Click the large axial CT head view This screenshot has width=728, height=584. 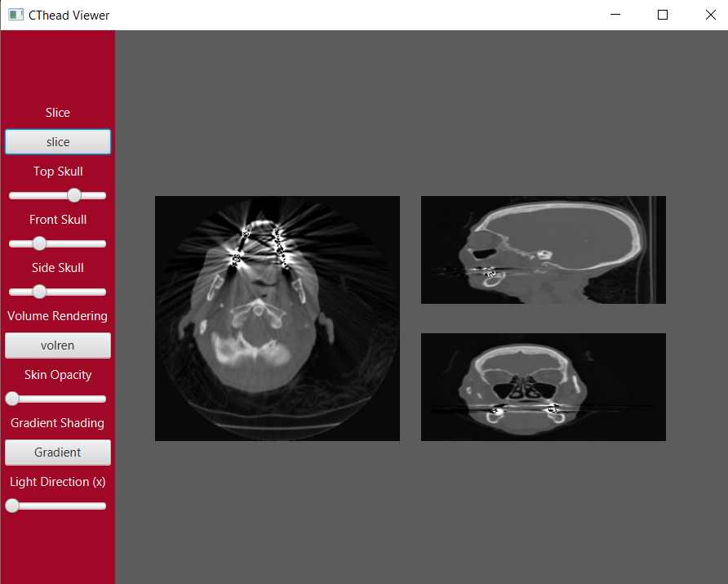[277, 318]
